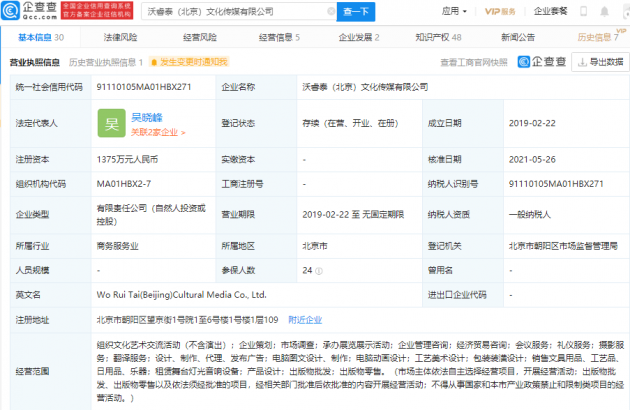Switch to 知识产权 tab
630x410 pixels.
coord(438,37)
